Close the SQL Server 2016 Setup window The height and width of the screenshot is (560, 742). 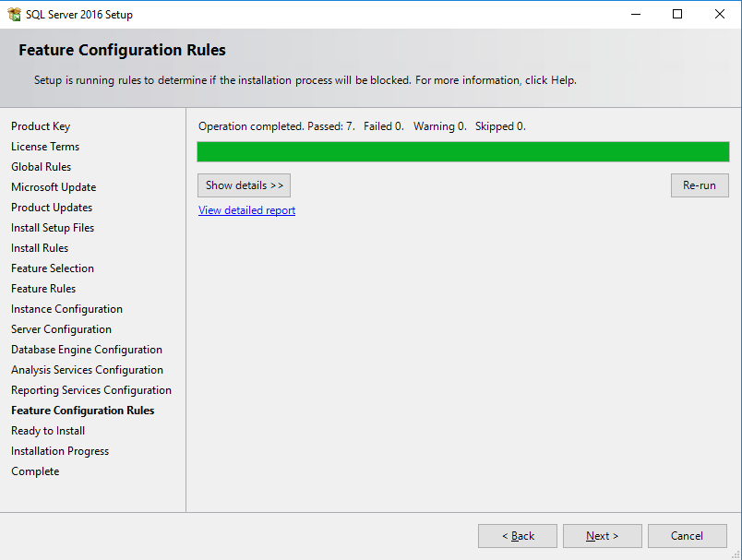719,14
